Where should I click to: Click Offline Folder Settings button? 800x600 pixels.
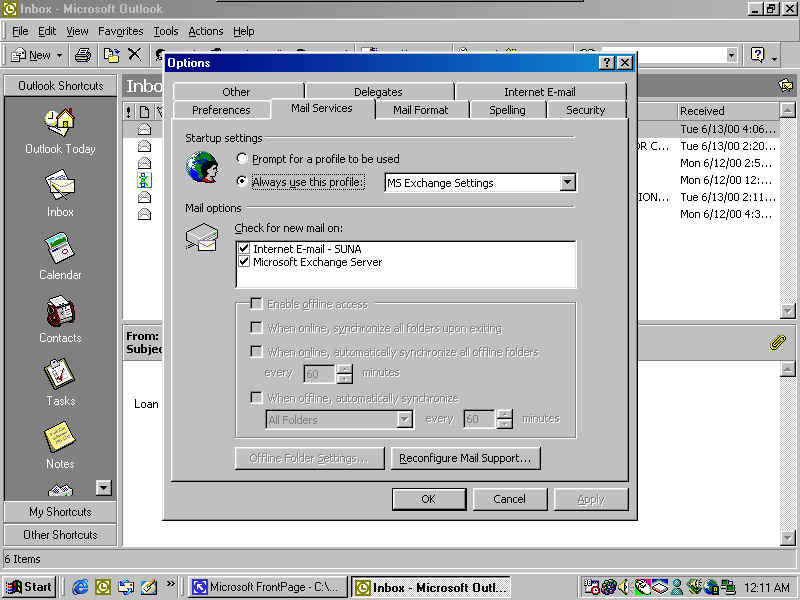click(x=309, y=458)
